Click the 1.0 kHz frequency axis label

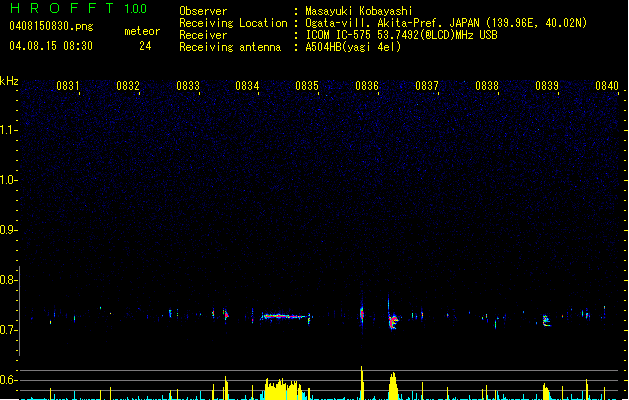click(9, 180)
